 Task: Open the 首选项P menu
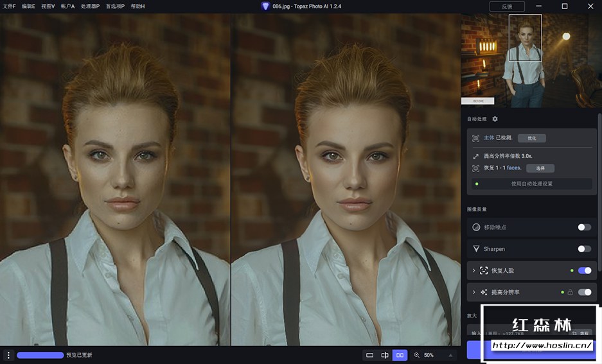[115, 6]
